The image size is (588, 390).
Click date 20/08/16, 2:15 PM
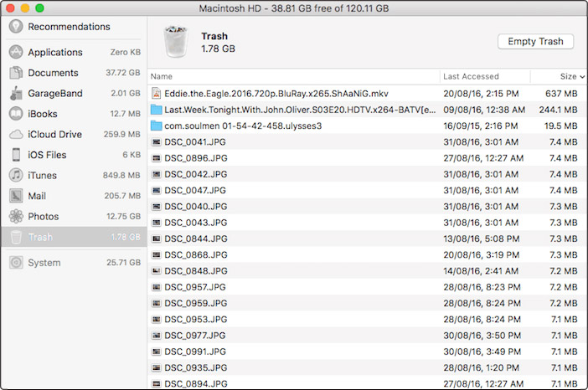(x=481, y=94)
